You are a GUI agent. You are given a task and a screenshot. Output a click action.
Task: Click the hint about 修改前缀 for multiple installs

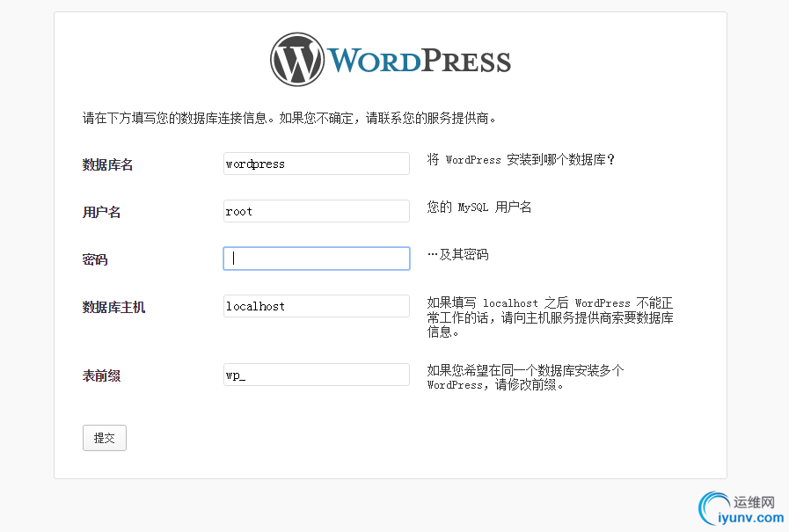pos(525,377)
